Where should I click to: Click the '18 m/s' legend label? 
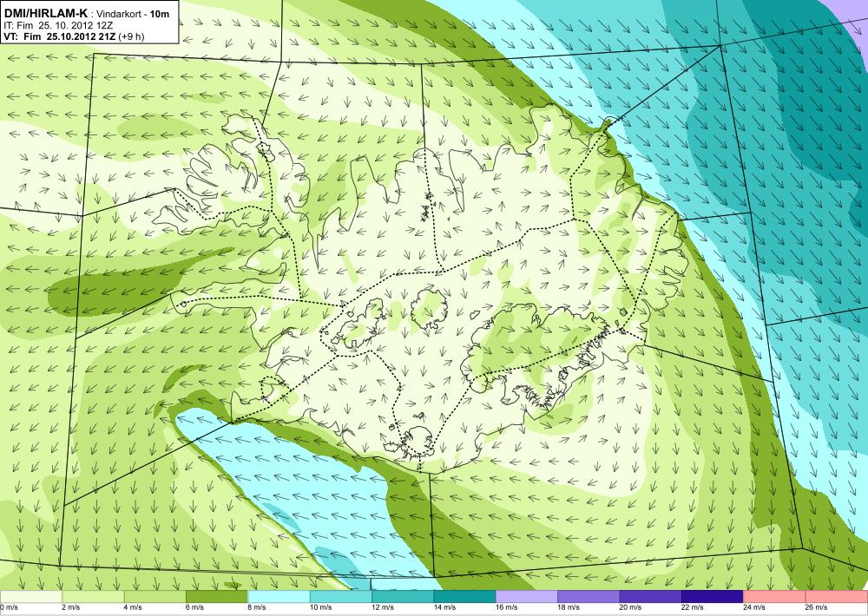click(x=569, y=607)
